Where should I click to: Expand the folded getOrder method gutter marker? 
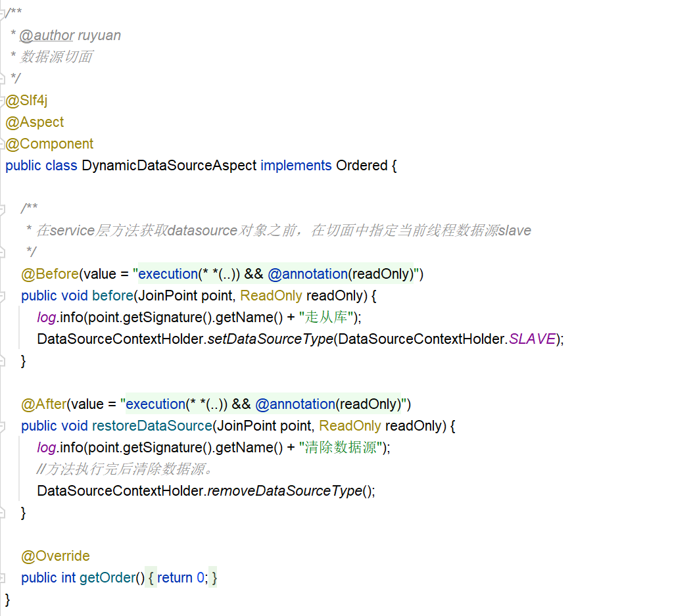2,578
